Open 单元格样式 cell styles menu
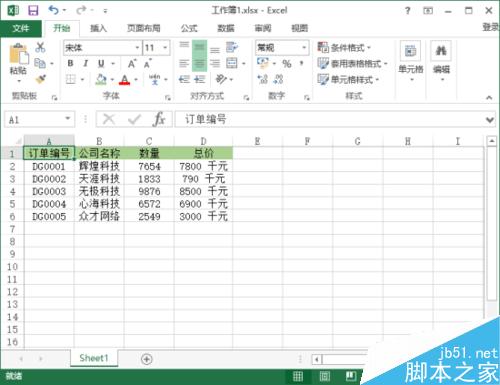This screenshot has width=500, height=385. (348, 79)
